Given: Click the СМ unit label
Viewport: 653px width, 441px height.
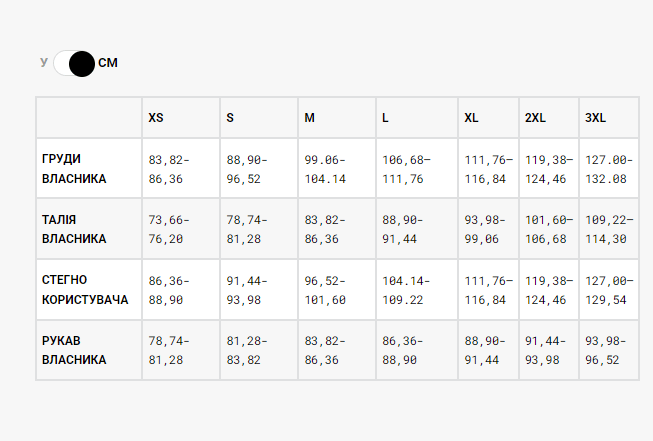Looking at the screenshot, I should pos(108,63).
